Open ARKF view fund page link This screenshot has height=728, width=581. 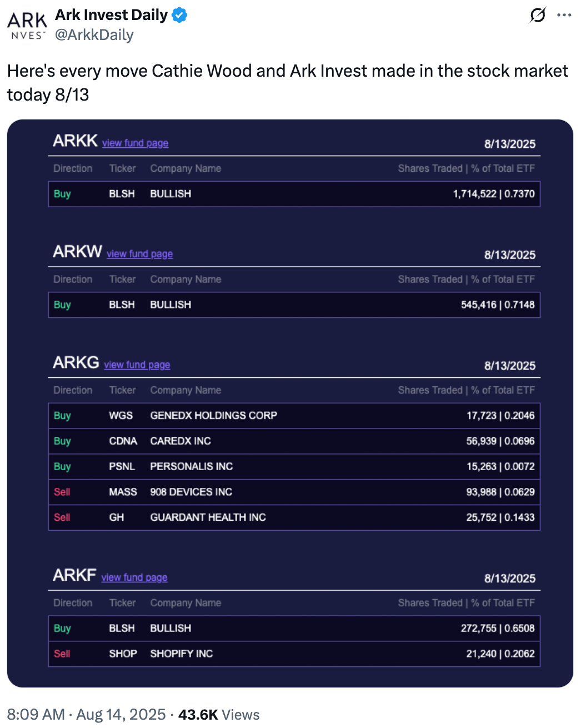[x=134, y=577]
